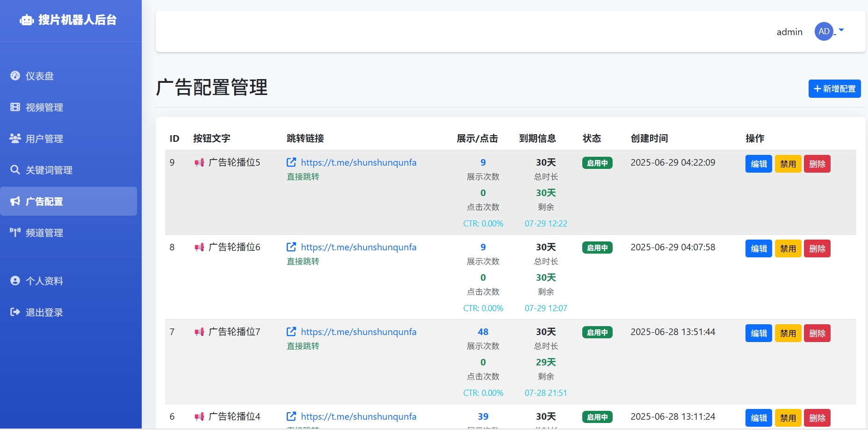Screen dimensions: 868x430
Task: Click the 新增配置 button
Action: pyautogui.click(x=834, y=89)
